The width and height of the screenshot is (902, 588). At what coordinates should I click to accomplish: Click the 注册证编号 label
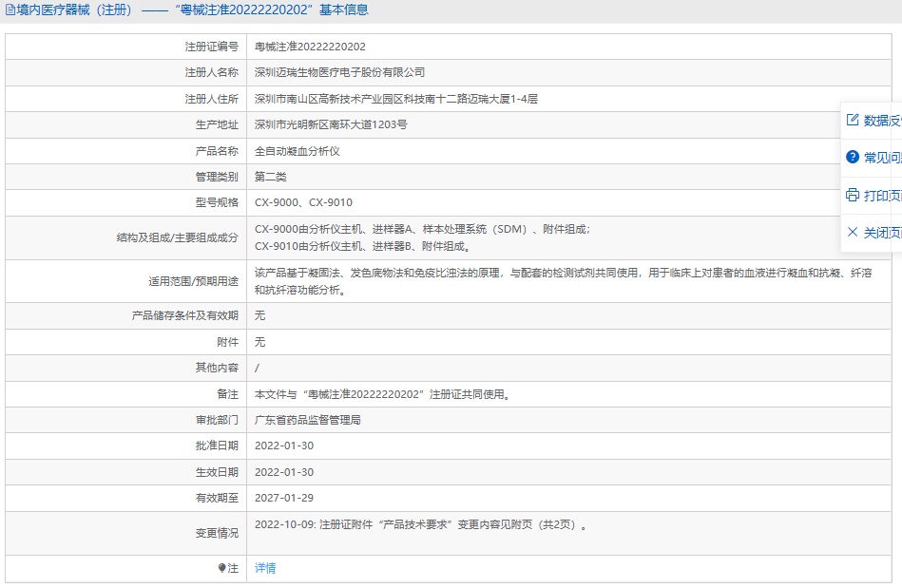[211, 47]
